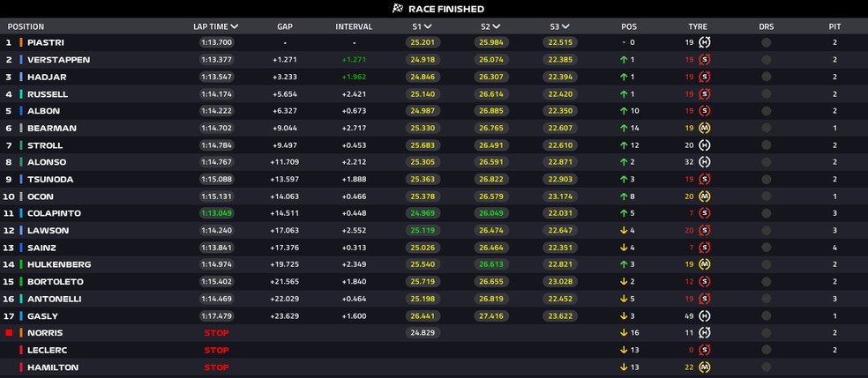Click the red STOP label in Leclerc's row
Screen dimensions: 868x378
coord(216,351)
